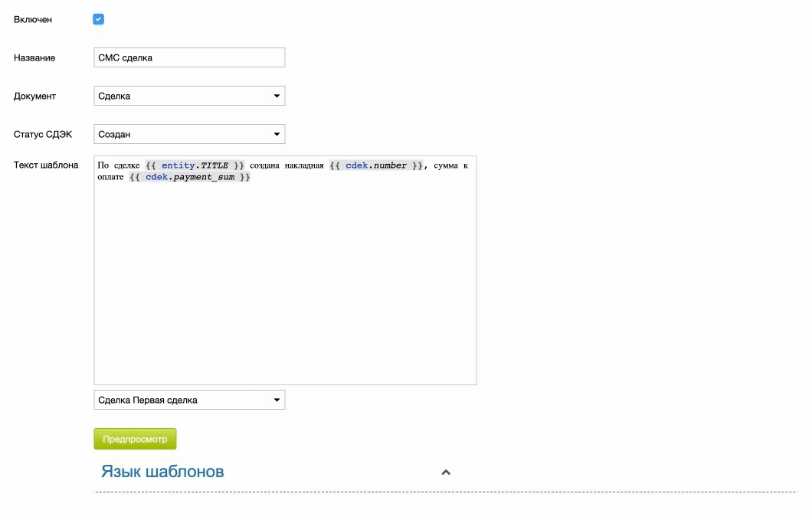Viewport: 812px width, 520px height.
Task: Toggle the Включен checkbox
Action: click(x=98, y=19)
